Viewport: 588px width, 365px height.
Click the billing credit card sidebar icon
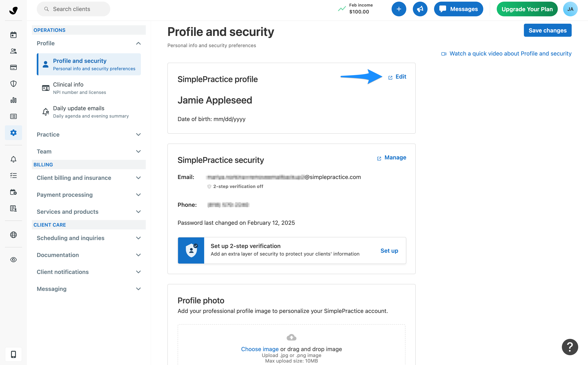(x=13, y=67)
